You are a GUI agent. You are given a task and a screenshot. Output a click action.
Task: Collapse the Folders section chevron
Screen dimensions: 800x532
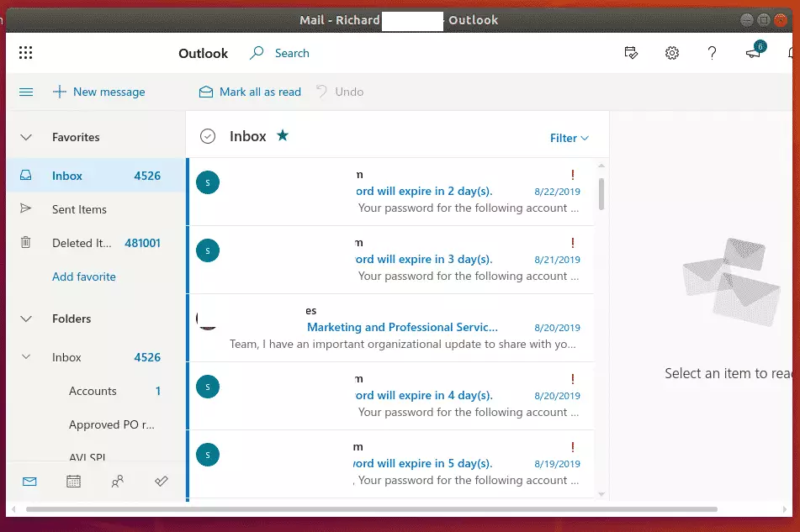(26, 319)
